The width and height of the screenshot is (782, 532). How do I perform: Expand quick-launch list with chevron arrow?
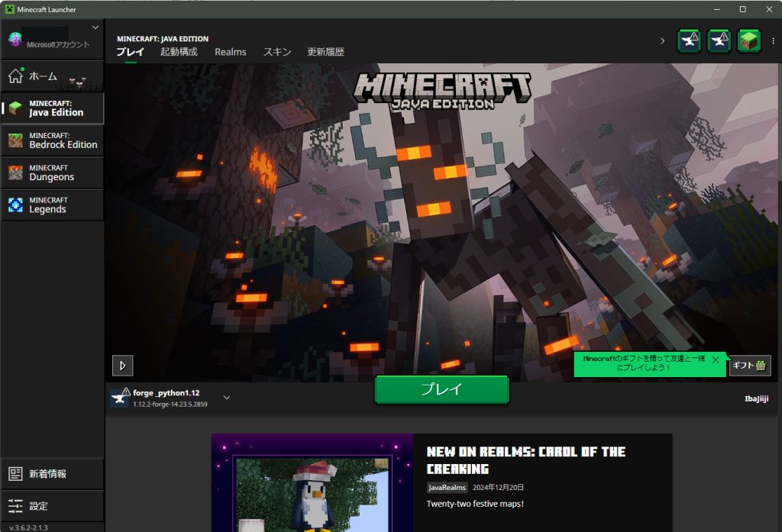pyautogui.click(x=662, y=41)
